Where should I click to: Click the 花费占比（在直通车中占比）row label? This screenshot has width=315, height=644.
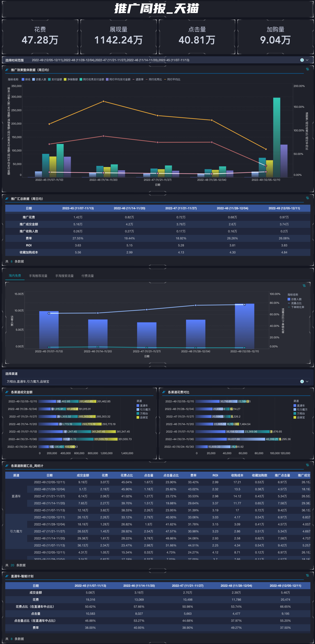36,606
